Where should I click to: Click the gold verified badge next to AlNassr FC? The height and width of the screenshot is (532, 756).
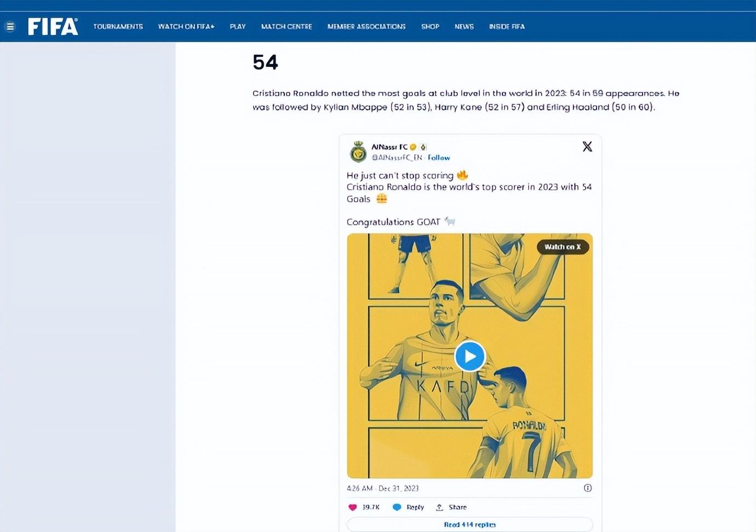coord(413,147)
